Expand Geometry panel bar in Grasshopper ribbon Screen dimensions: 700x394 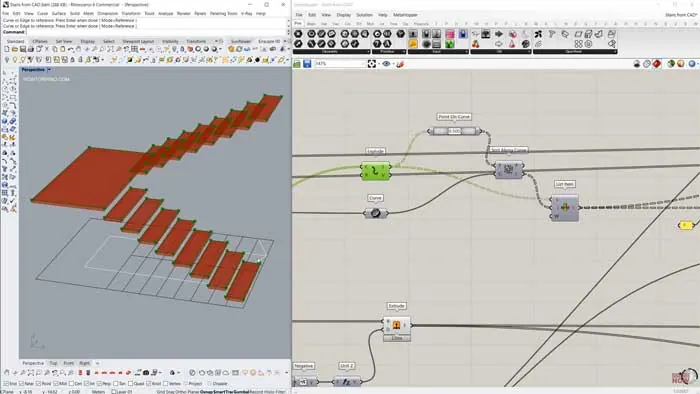point(331,52)
